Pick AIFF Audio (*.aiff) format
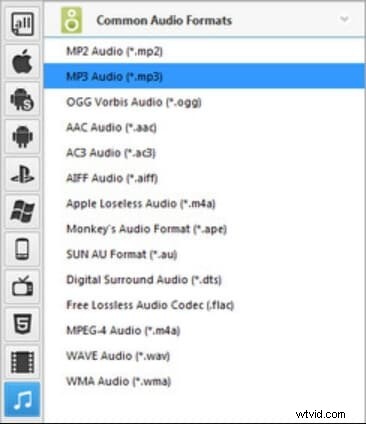 [x=204, y=178]
